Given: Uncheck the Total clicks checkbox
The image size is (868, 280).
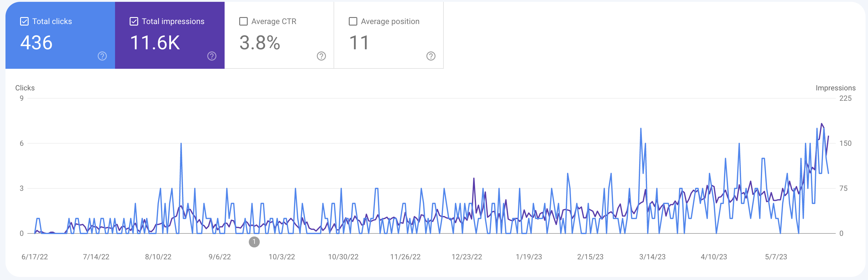Looking at the screenshot, I should (x=24, y=22).
